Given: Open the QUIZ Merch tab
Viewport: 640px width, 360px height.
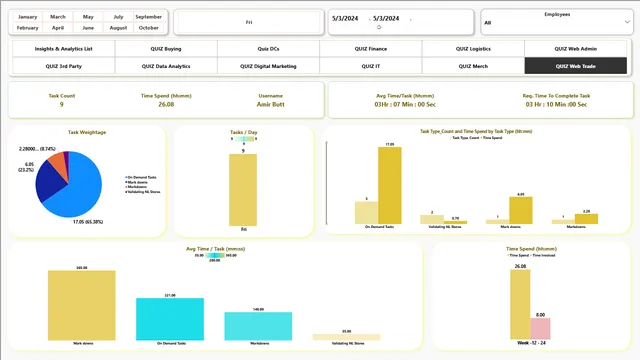Looking at the screenshot, I should [473, 66].
